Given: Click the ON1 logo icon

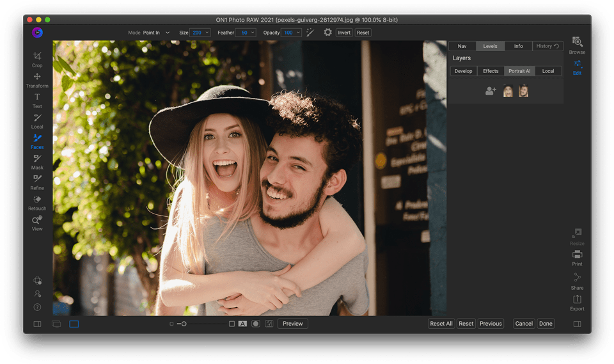Looking at the screenshot, I should coord(37,33).
